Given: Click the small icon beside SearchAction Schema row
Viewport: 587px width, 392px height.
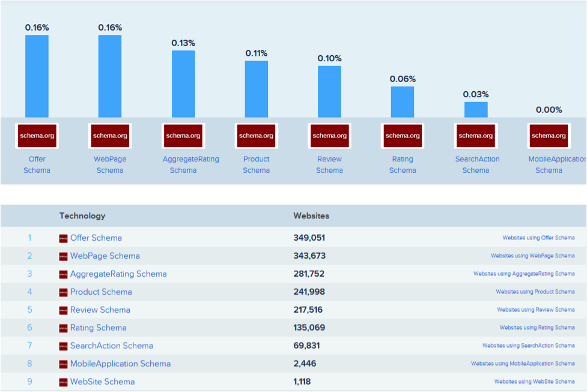Looking at the screenshot, I should 63,346.
